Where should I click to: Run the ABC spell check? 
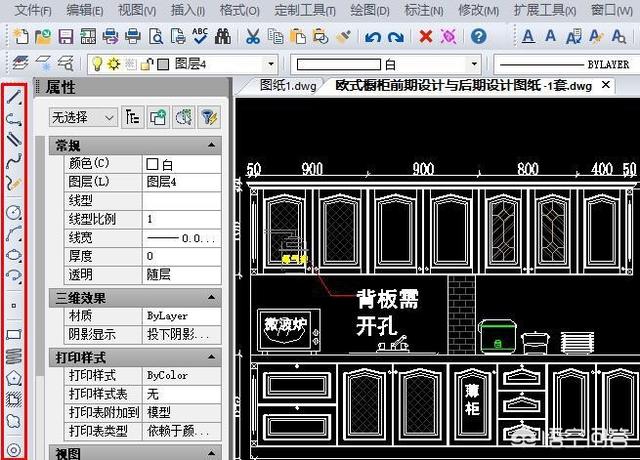200,36
